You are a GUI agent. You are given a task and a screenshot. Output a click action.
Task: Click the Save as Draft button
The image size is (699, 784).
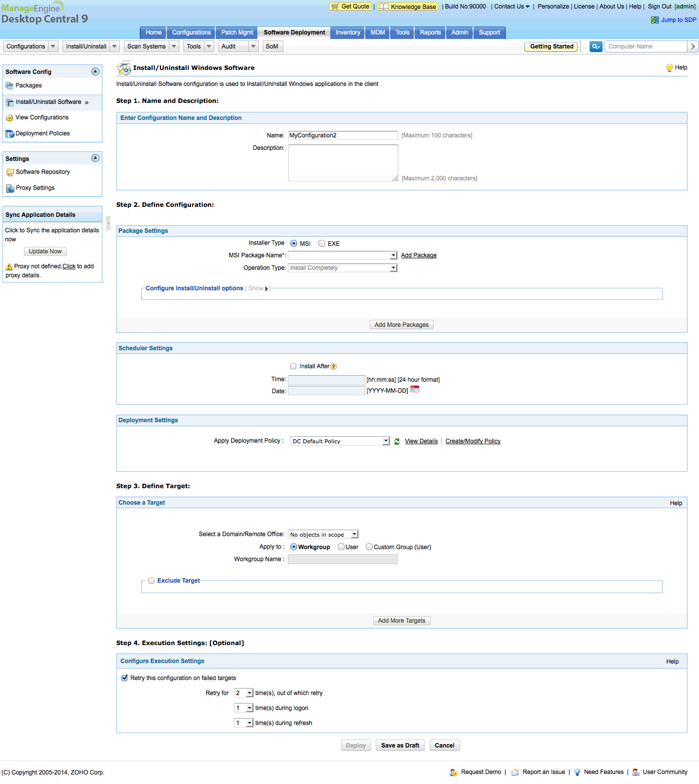click(x=400, y=746)
